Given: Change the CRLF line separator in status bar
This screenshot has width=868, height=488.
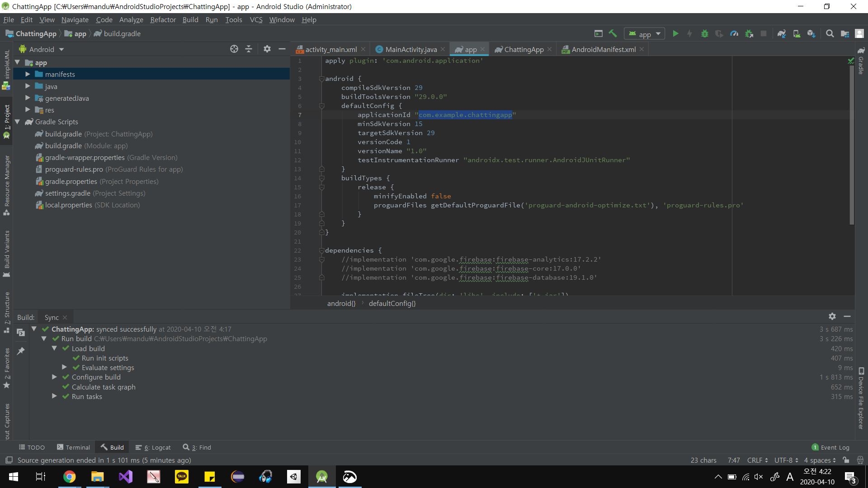Looking at the screenshot, I should 757,460.
